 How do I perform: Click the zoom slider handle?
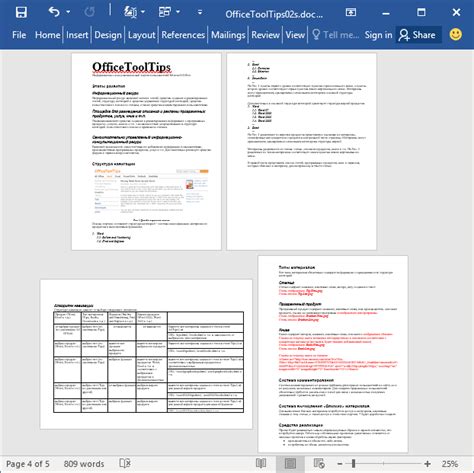[353, 463]
